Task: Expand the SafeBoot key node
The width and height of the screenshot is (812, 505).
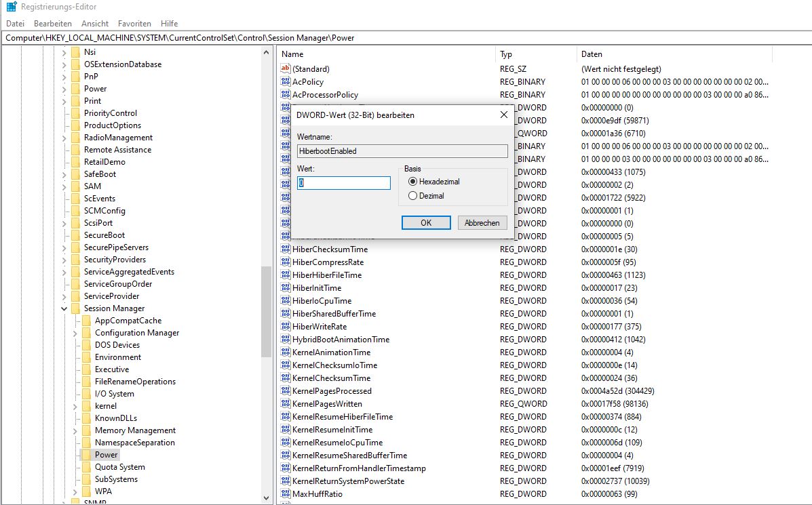Action: tap(64, 174)
